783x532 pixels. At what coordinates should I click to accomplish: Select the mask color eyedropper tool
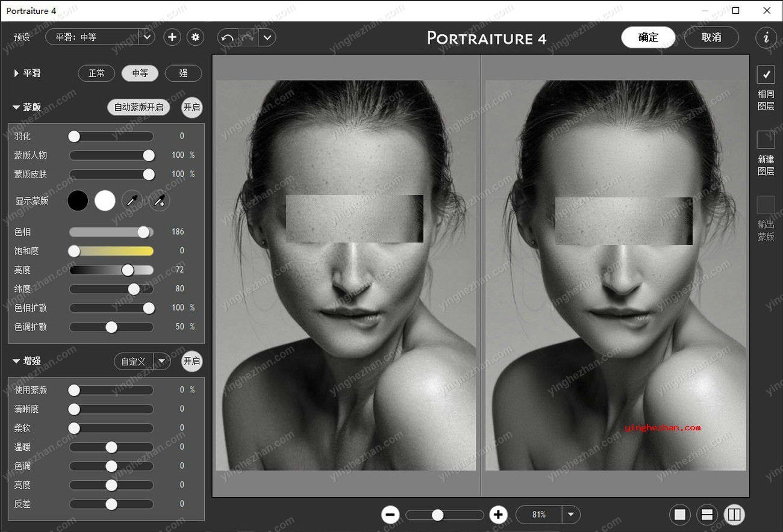(x=133, y=201)
